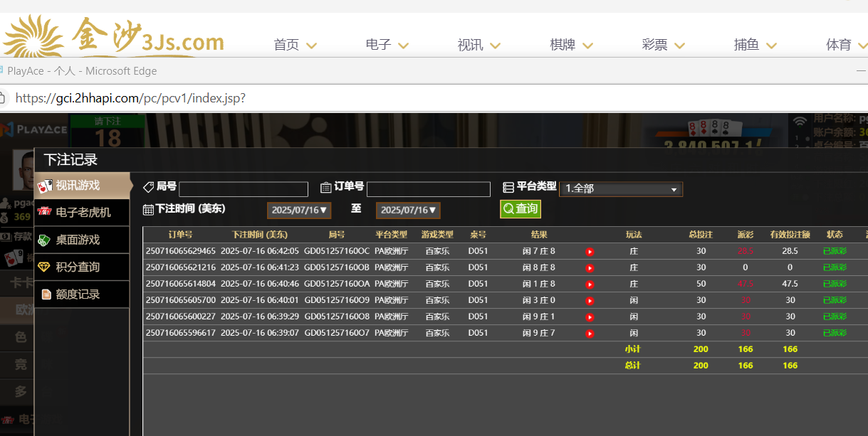868x436 pixels.
Task: Play video replay for round GD051257160OB
Action: tap(590, 268)
